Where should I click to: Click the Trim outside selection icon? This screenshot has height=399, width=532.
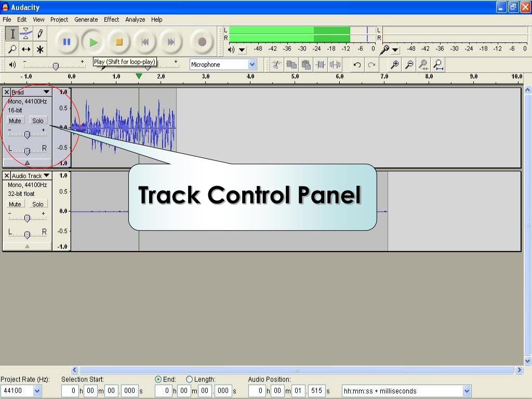(x=321, y=64)
